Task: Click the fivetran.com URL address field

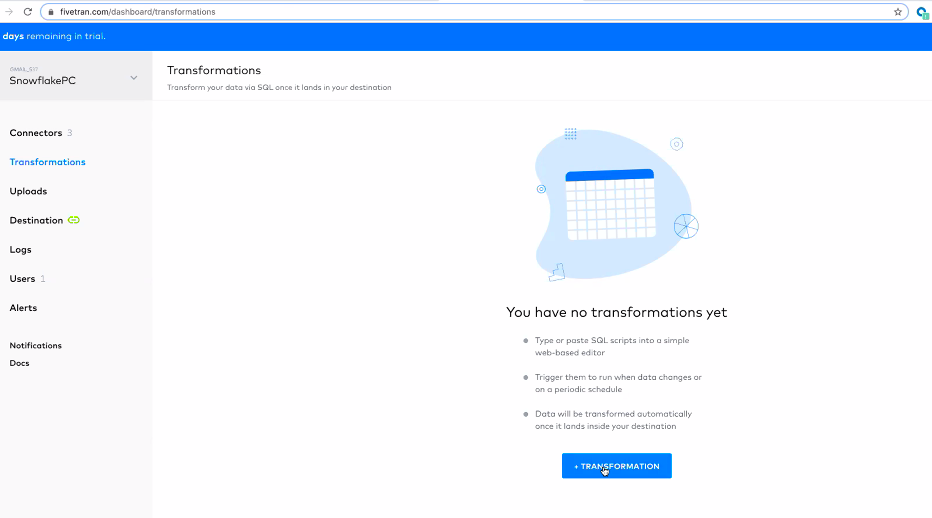Action: point(400,12)
